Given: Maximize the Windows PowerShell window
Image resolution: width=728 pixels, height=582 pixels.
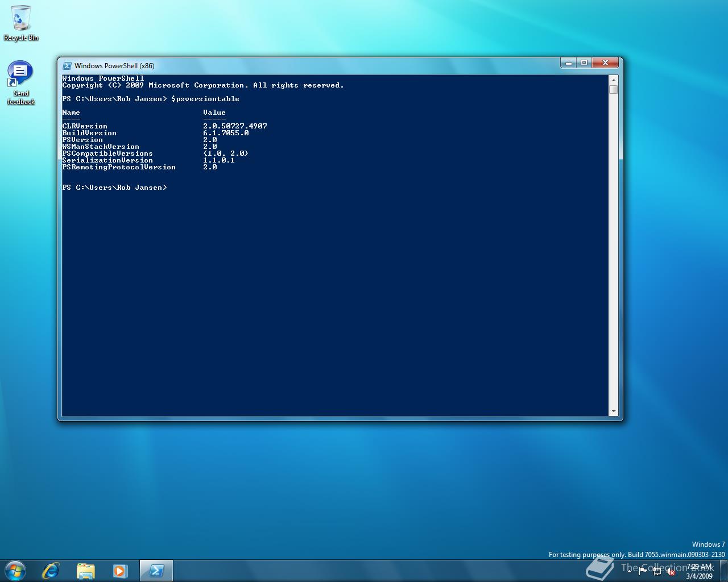Looking at the screenshot, I should (x=584, y=63).
